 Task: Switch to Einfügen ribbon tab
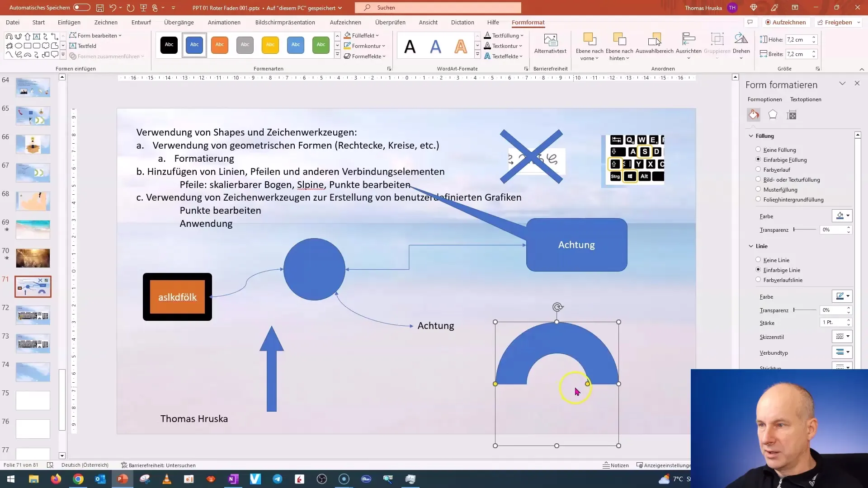coord(69,22)
